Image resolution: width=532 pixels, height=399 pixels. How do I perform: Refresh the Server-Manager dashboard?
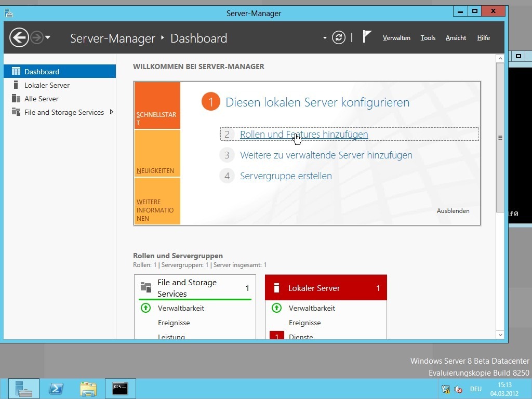click(x=339, y=37)
